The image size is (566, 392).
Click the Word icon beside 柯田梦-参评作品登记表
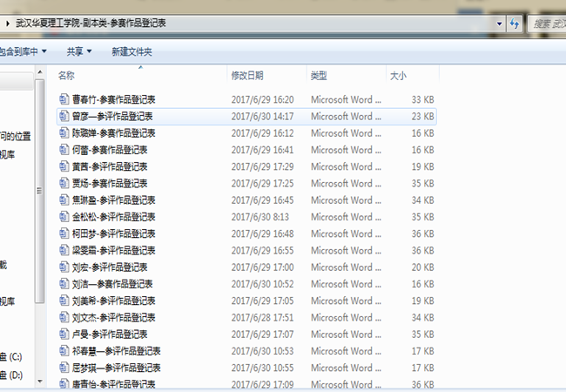click(64, 233)
